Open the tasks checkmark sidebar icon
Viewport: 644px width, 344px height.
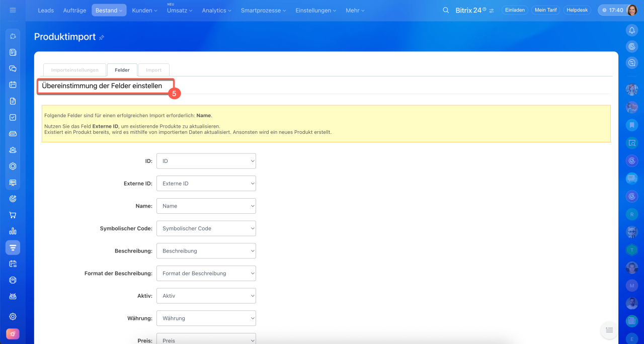pyautogui.click(x=13, y=117)
